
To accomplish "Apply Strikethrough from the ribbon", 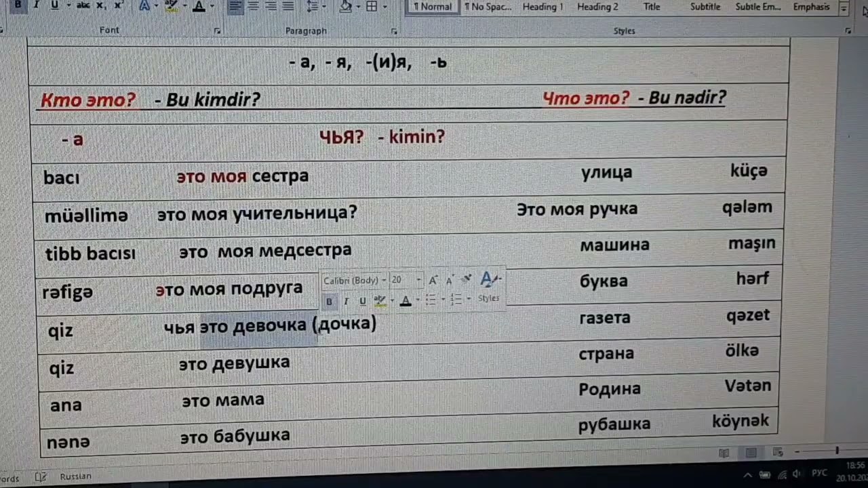I will tap(83, 5).
